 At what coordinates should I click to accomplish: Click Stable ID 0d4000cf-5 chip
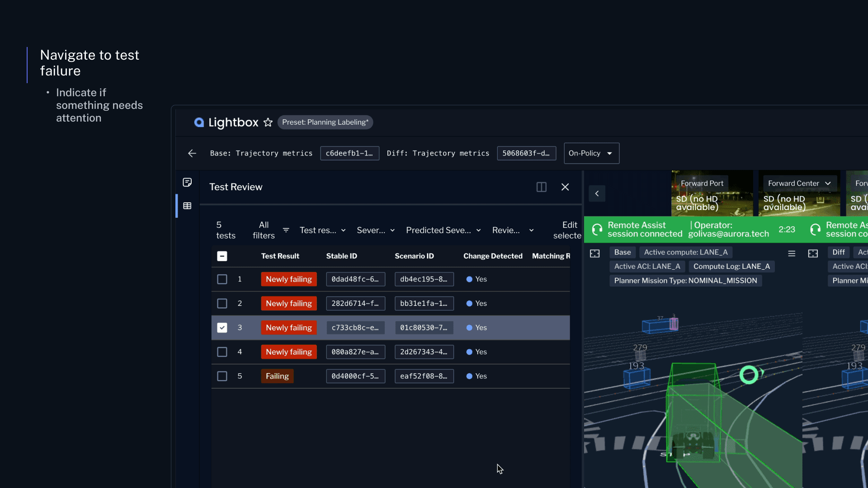pyautogui.click(x=355, y=376)
